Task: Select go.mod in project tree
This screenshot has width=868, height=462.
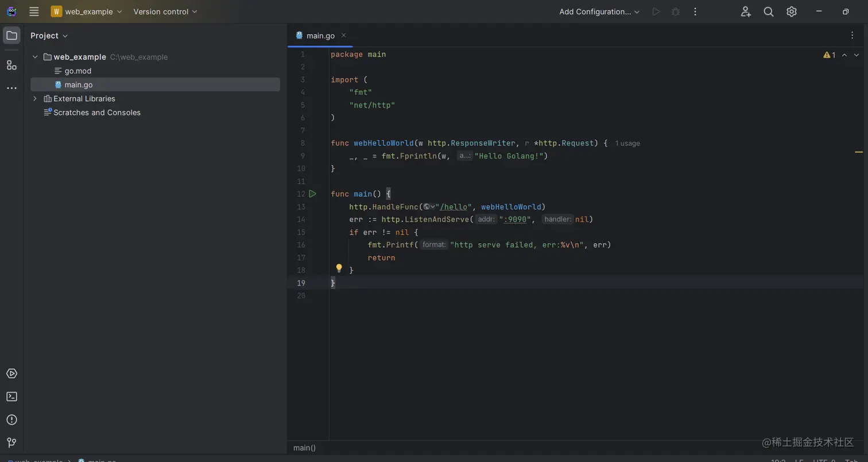Action: pyautogui.click(x=78, y=71)
